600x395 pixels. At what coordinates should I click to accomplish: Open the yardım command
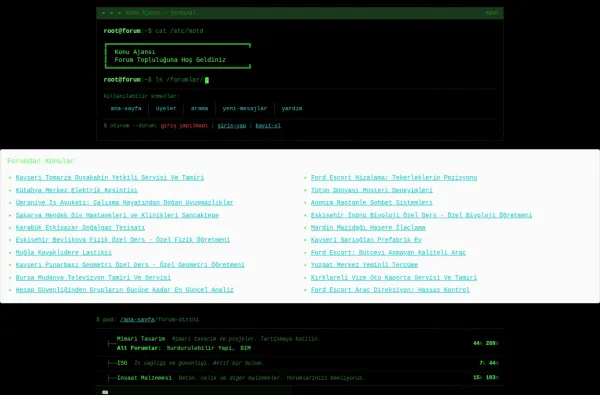(x=292, y=108)
